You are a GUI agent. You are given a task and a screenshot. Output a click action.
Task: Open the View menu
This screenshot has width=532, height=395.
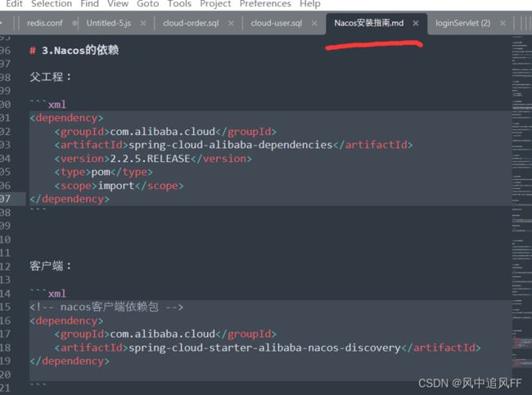(x=118, y=4)
